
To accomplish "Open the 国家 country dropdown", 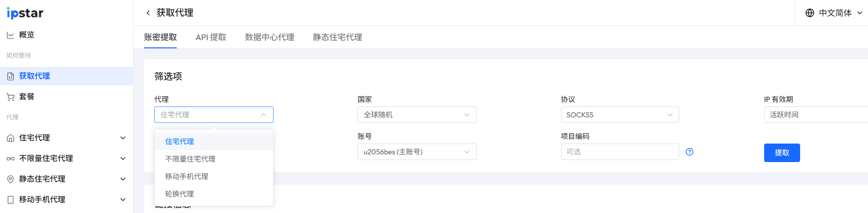I will tap(417, 115).
